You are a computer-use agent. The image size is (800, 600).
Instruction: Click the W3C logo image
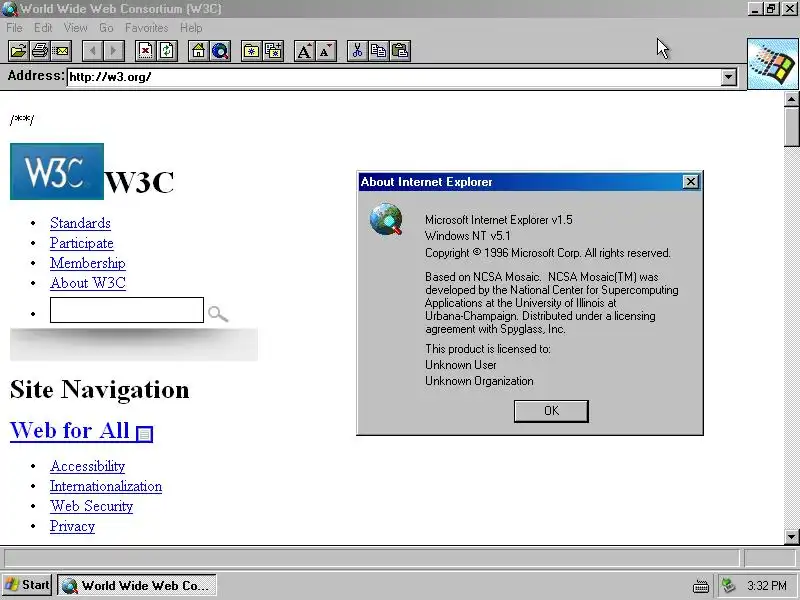pos(57,171)
